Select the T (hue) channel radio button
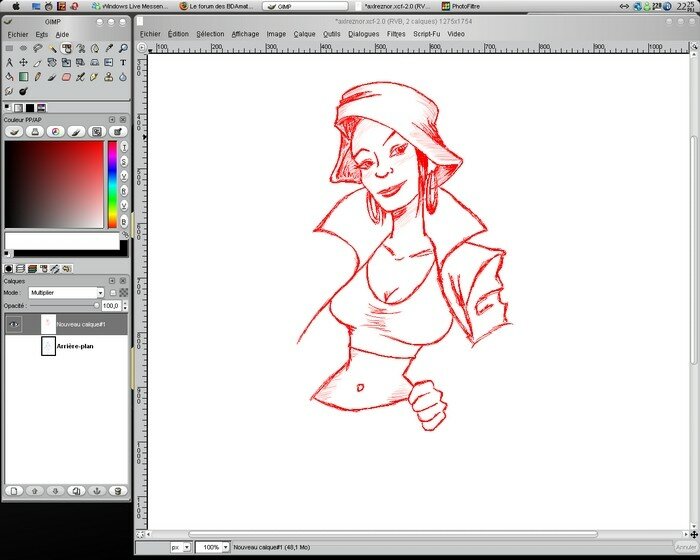This screenshot has height=560, width=700. (x=124, y=147)
